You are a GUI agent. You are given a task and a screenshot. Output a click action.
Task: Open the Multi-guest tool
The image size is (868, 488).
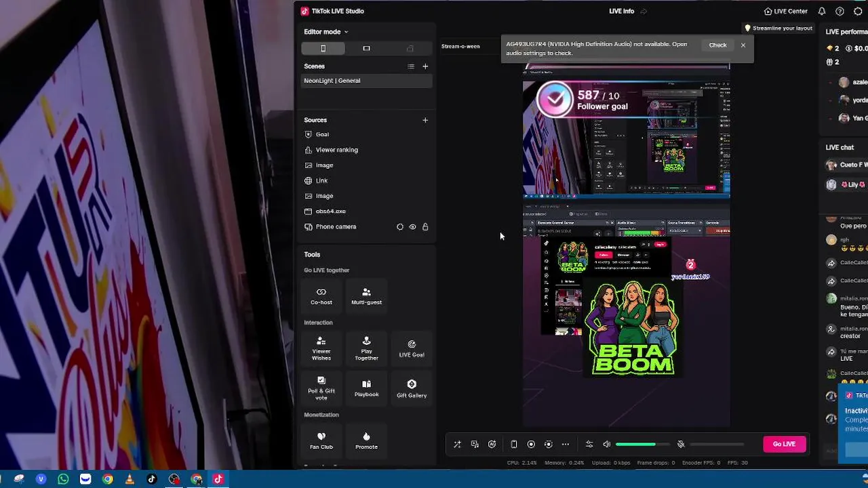point(366,296)
